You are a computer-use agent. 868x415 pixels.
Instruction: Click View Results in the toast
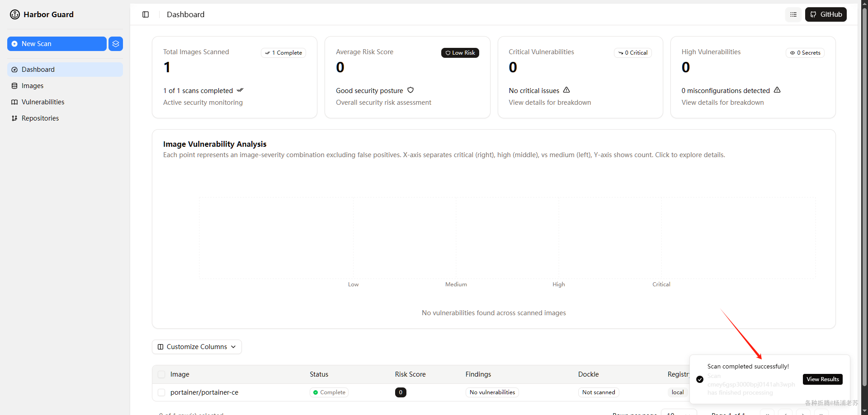[x=823, y=379]
